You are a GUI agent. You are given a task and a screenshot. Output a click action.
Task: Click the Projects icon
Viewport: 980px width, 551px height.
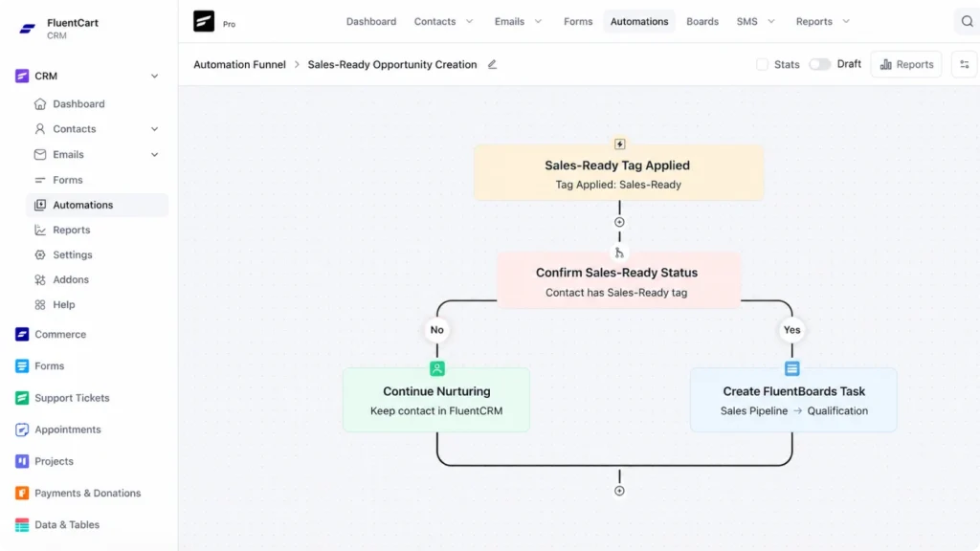point(22,461)
